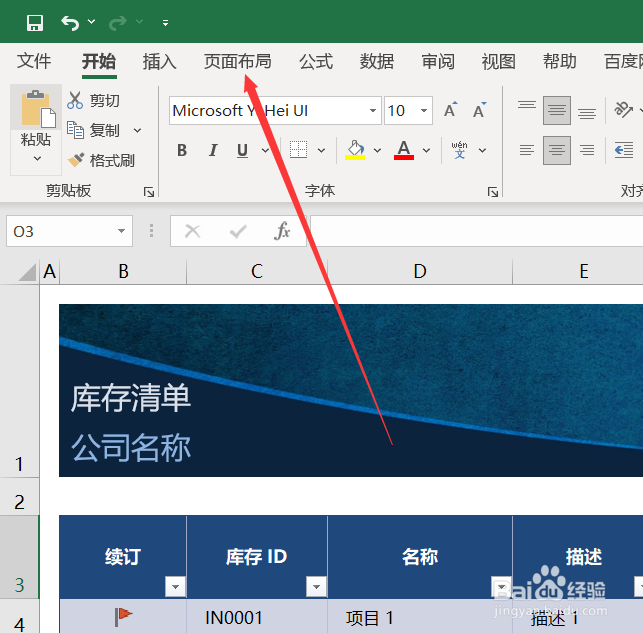Image resolution: width=643 pixels, height=633 pixels.
Task: Expand the underline style arrow
Action: click(x=265, y=150)
